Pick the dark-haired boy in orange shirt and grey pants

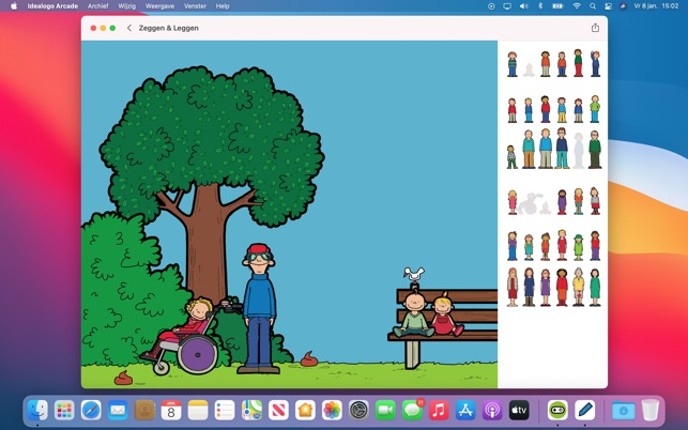pyautogui.click(x=545, y=64)
